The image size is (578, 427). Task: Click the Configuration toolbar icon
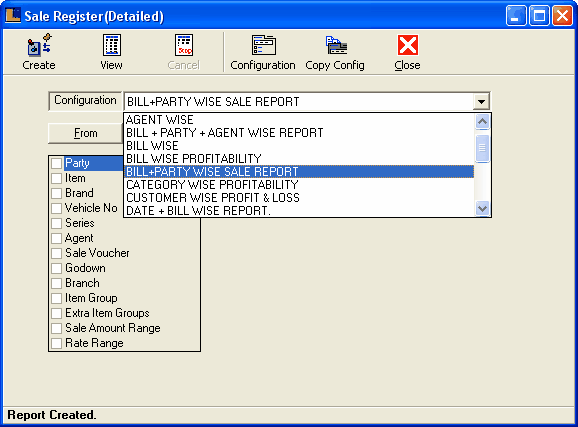click(263, 45)
